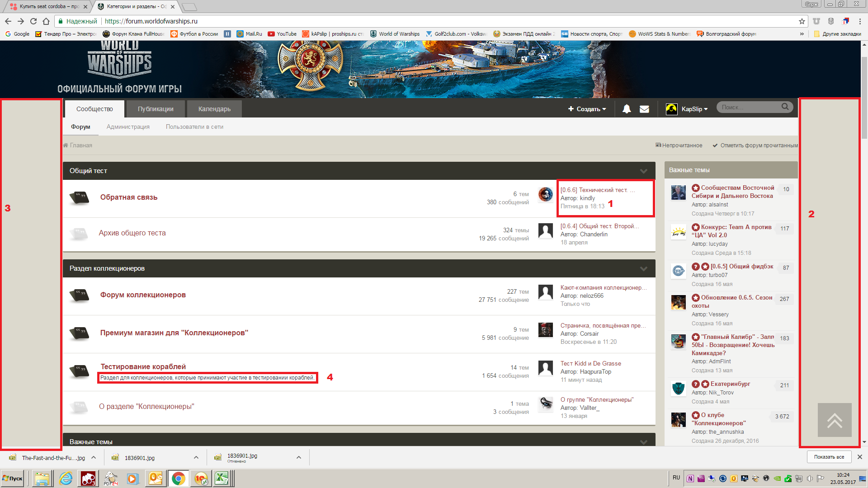Image resolution: width=868 pixels, height=488 pixels.
Task: Open new browser tab button
Action: tap(189, 7)
